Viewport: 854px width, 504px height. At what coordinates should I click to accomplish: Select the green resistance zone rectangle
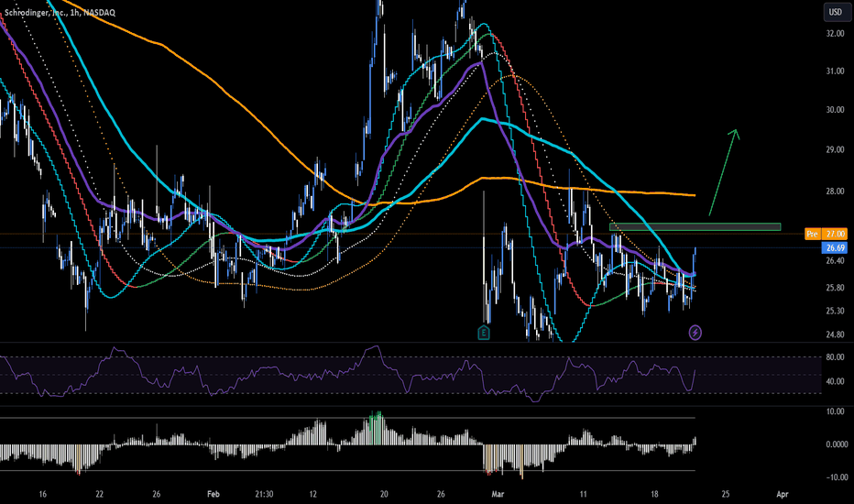[695, 226]
